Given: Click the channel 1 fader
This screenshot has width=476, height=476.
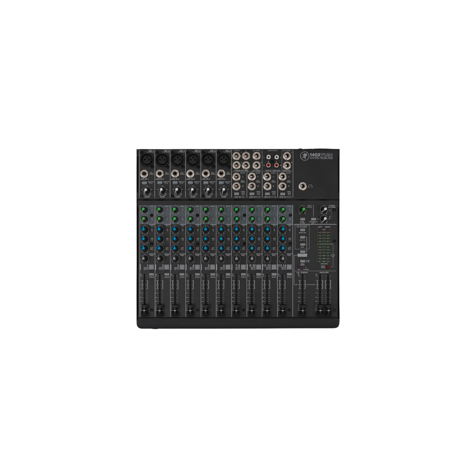Looking at the screenshot, I should 144,310.
